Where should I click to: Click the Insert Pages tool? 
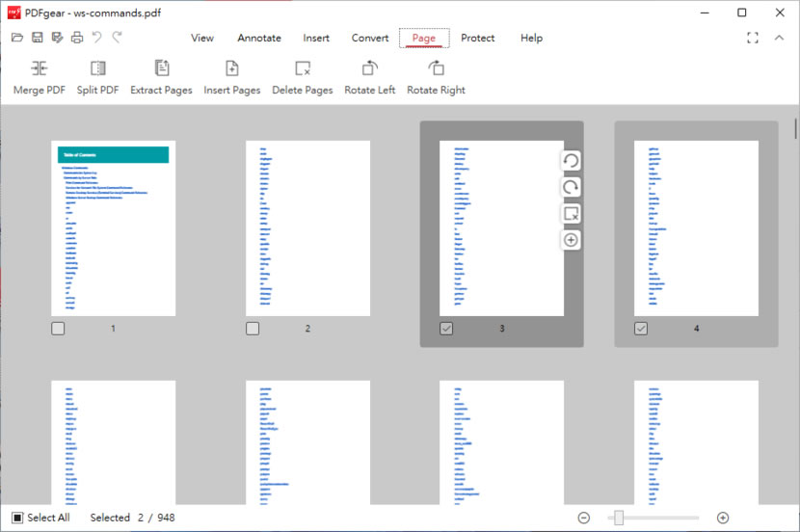coord(232,77)
